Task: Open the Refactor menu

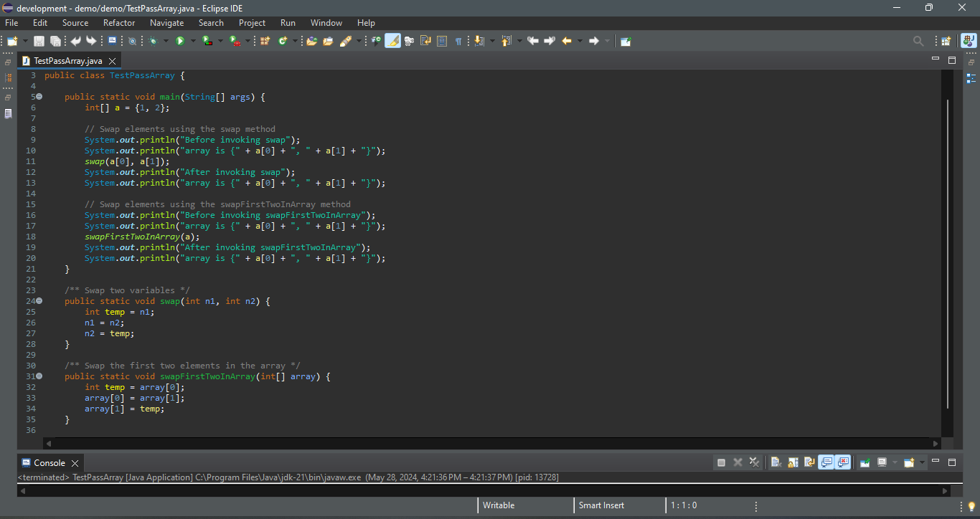Action: 119,23
